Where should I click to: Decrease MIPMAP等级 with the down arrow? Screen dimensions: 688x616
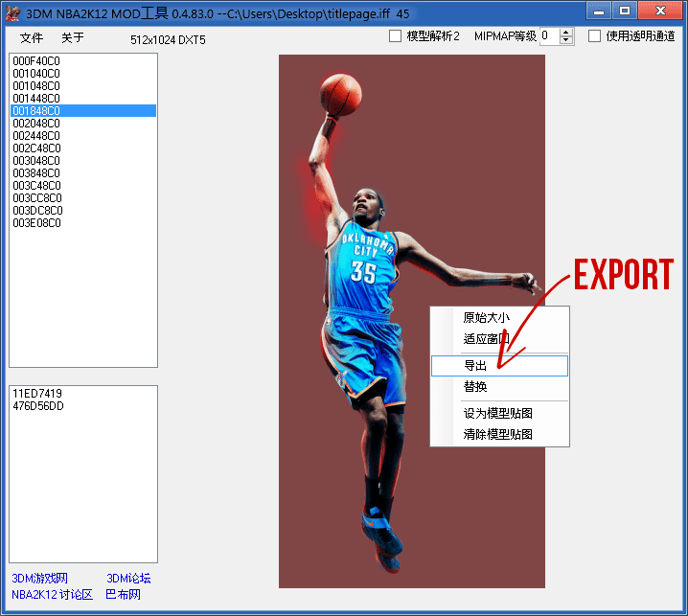[566, 40]
